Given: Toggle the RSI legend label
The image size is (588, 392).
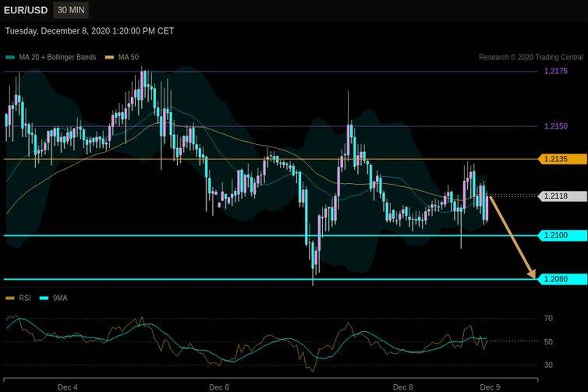Looking at the screenshot, I should click(x=25, y=298).
